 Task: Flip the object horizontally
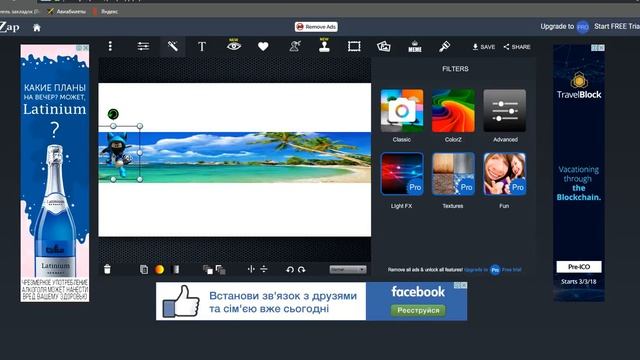251,269
